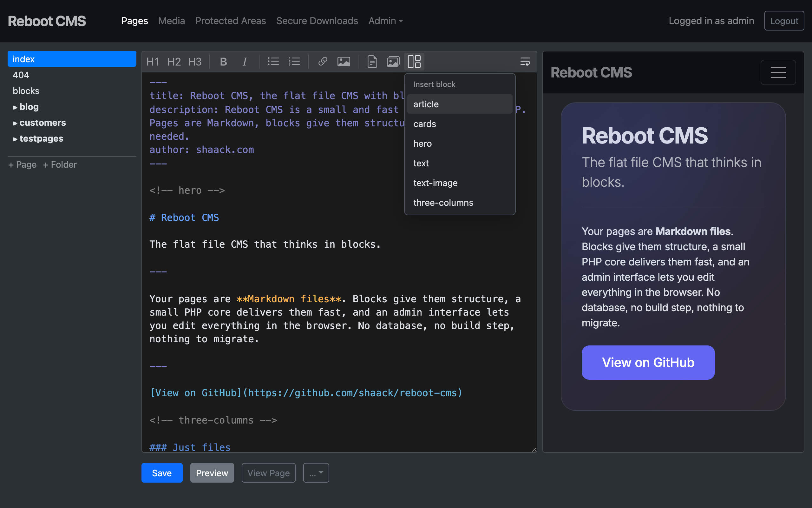Open the blocks page in sidebar
812x508 pixels.
pyautogui.click(x=72, y=91)
